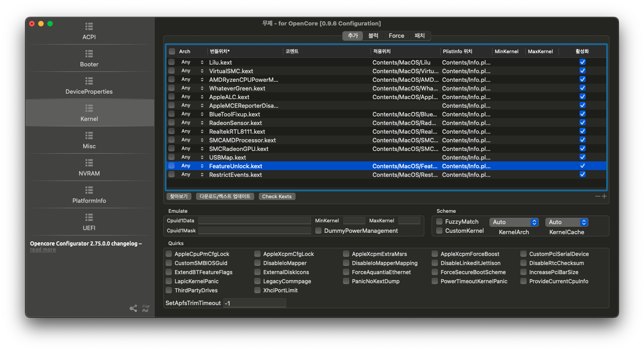Enable the DisableIoMapper quirk
Viewport: 644px width, 351px height.
coord(257,263)
